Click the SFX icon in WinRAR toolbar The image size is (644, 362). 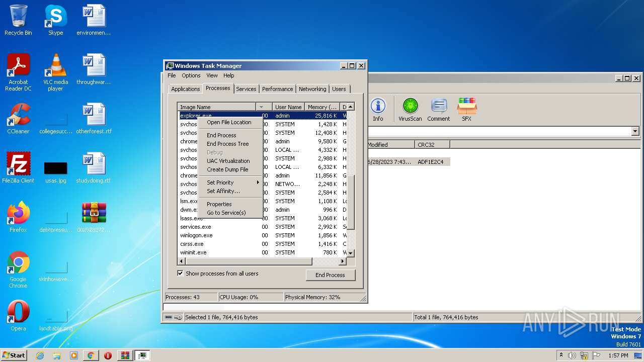click(467, 110)
